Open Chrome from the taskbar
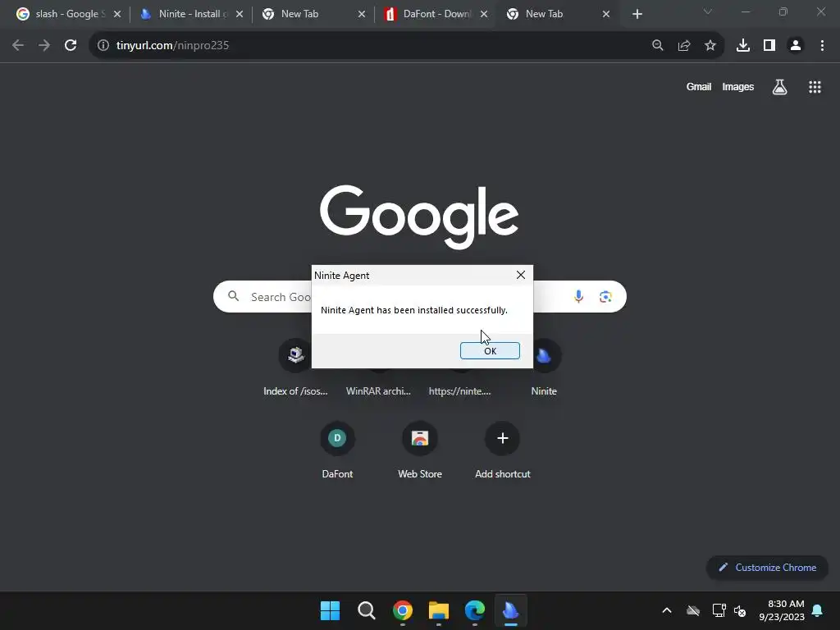 [x=403, y=610]
